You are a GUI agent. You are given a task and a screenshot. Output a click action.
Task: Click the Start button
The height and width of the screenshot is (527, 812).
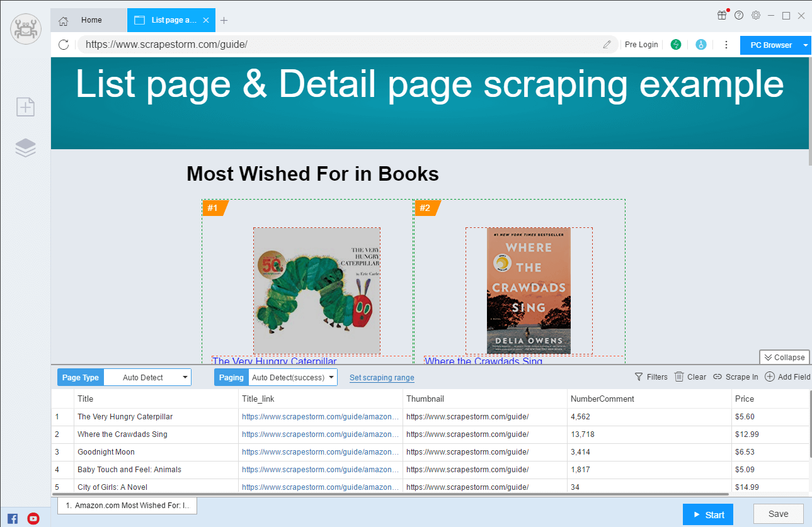pos(707,514)
